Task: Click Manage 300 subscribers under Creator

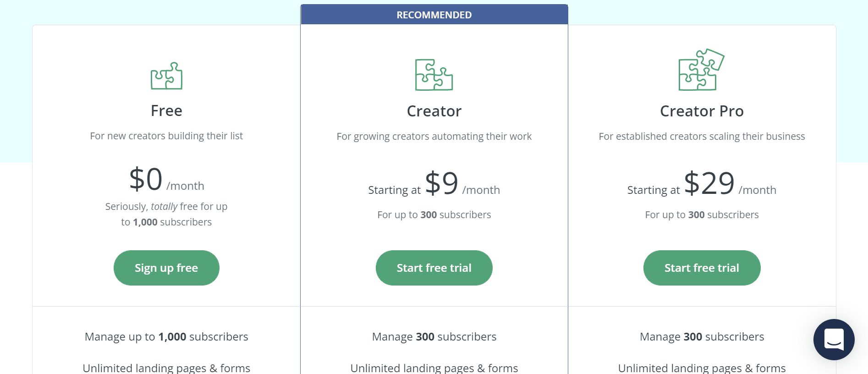Action: [x=434, y=336]
